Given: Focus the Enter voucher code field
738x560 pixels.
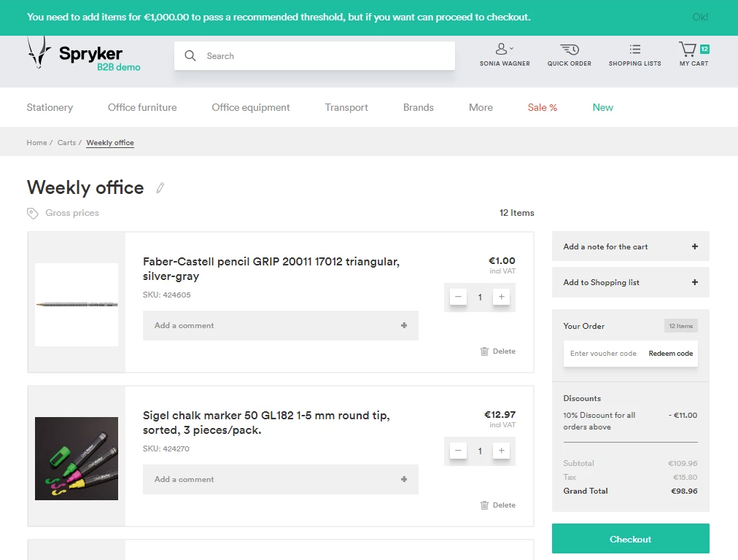Looking at the screenshot, I should click(x=603, y=354).
